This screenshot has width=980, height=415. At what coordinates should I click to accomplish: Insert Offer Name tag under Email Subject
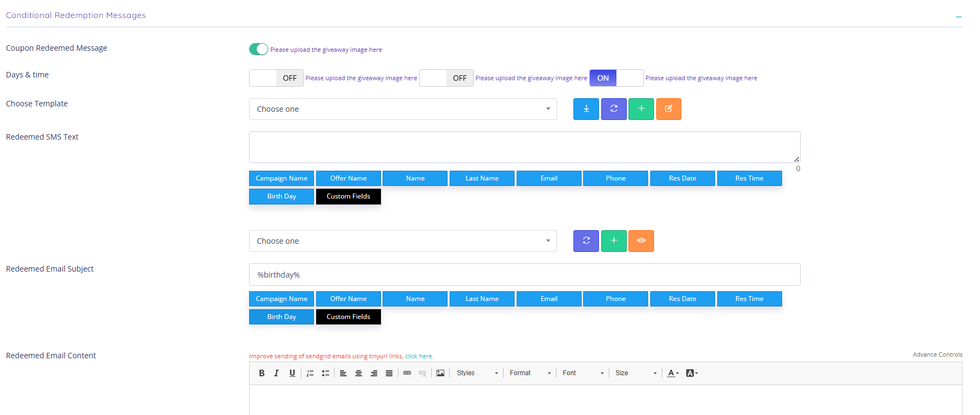(348, 299)
